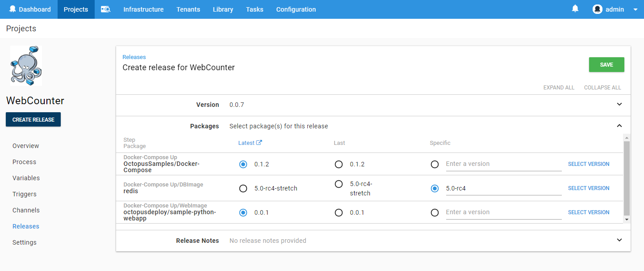
Task: Select Latest 5.0-rc4-stretch for redis
Action: pos(243,188)
